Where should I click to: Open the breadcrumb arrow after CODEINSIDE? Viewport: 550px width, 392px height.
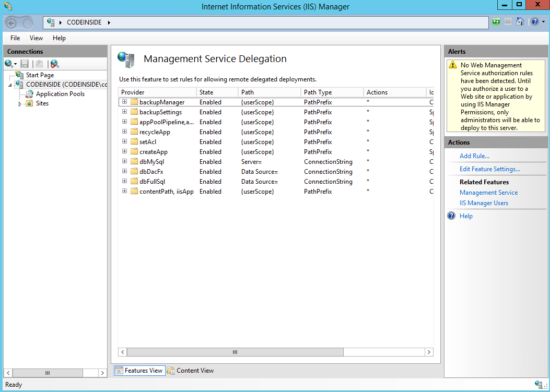tap(109, 22)
